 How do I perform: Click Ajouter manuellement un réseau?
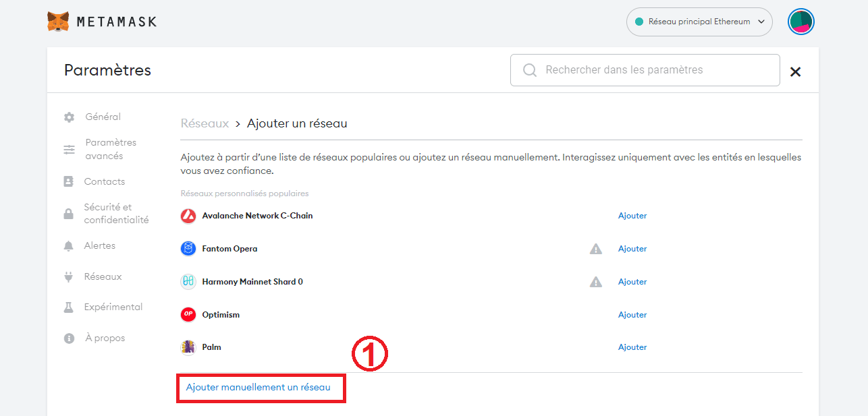point(261,388)
